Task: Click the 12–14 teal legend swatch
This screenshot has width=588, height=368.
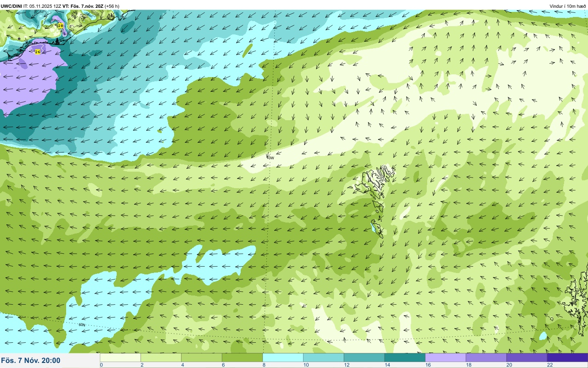Action: point(364,357)
